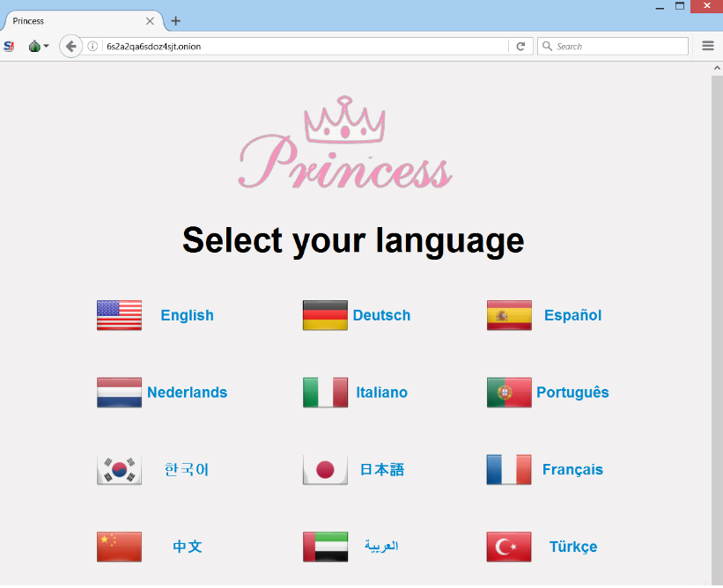Image resolution: width=723 pixels, height=588 pixels.
Task: Choose the English language link
Action: (188, 315)
